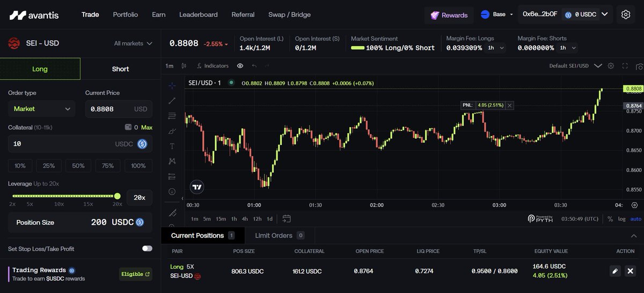The width and height of the screenshot is (644, 293).
Task: Set the 4h time range
Action: (245, 219)
